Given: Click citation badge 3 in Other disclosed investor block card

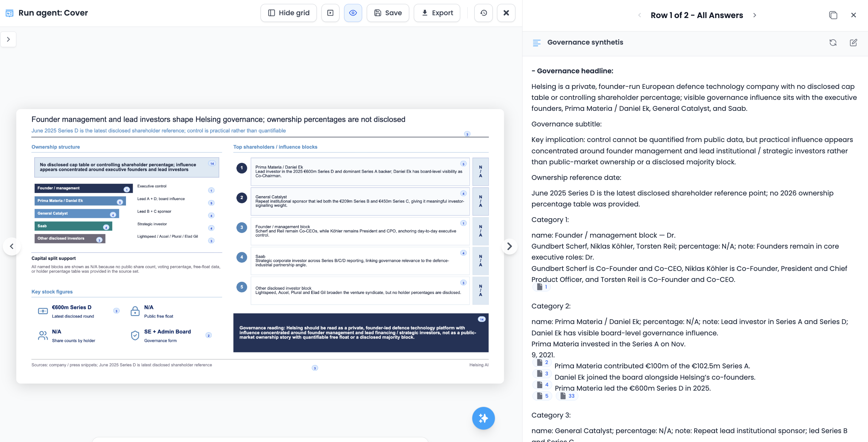Looking at the screenshot, I should point(463,283).
